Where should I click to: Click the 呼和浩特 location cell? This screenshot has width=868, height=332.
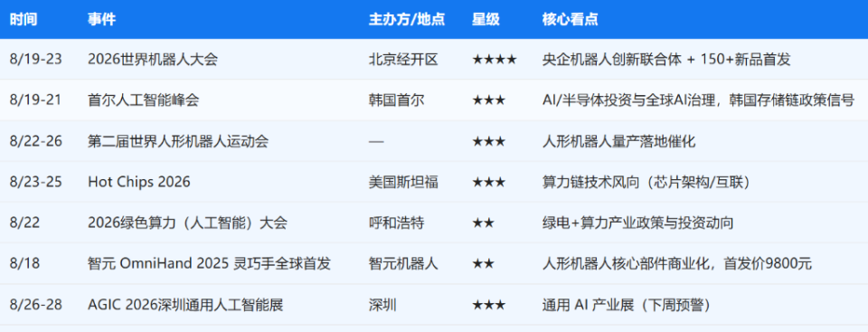click(x=396, y=223)
